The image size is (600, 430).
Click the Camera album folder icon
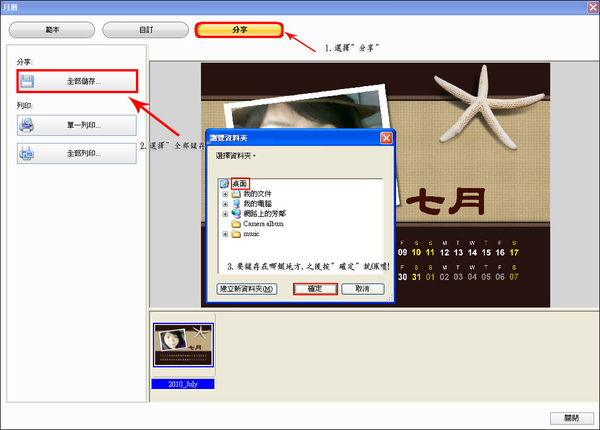tap(236, 224)
